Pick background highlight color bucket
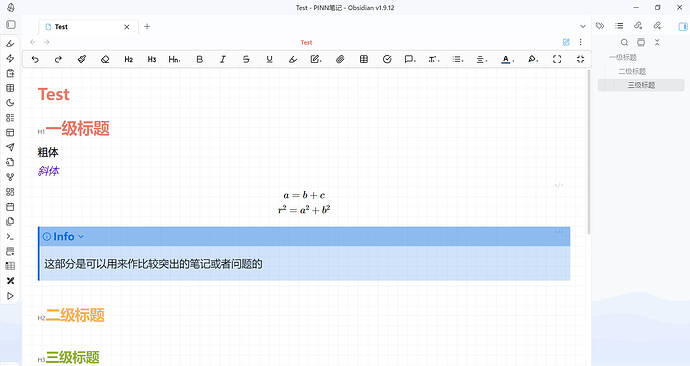The height and width of the screenshot is (366, 690). coord(532,59)
